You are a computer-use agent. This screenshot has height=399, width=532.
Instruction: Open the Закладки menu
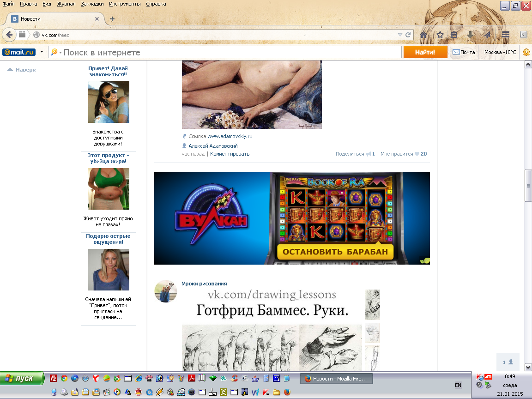tap(92, 4)
